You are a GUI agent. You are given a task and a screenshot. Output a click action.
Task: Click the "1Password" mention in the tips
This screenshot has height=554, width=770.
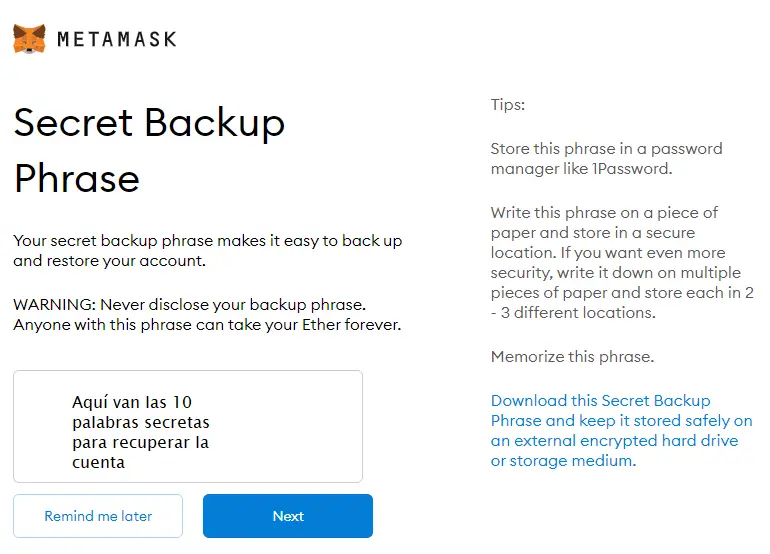(x=631, y=169)
